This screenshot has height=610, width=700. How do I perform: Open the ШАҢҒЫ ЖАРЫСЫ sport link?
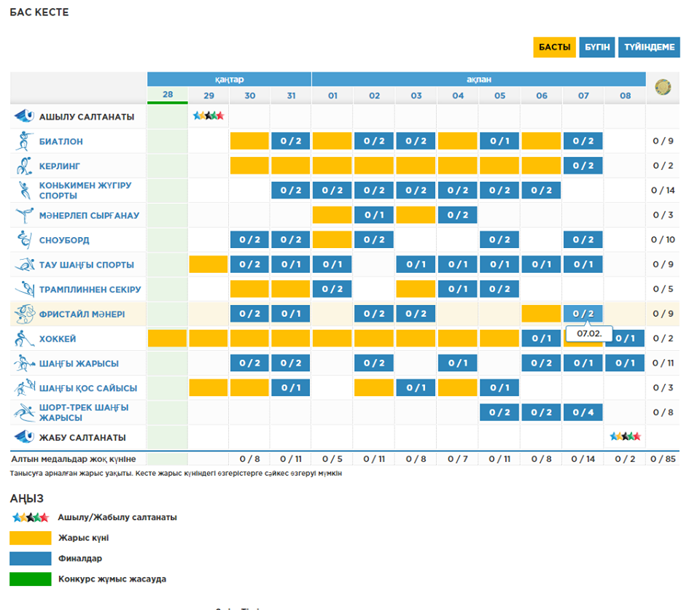[79, 363]
